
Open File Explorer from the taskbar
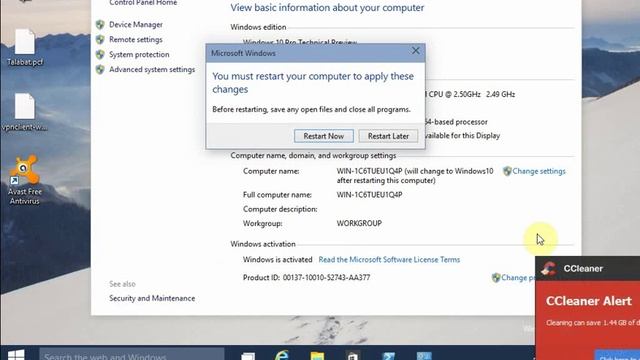point(317,355)
